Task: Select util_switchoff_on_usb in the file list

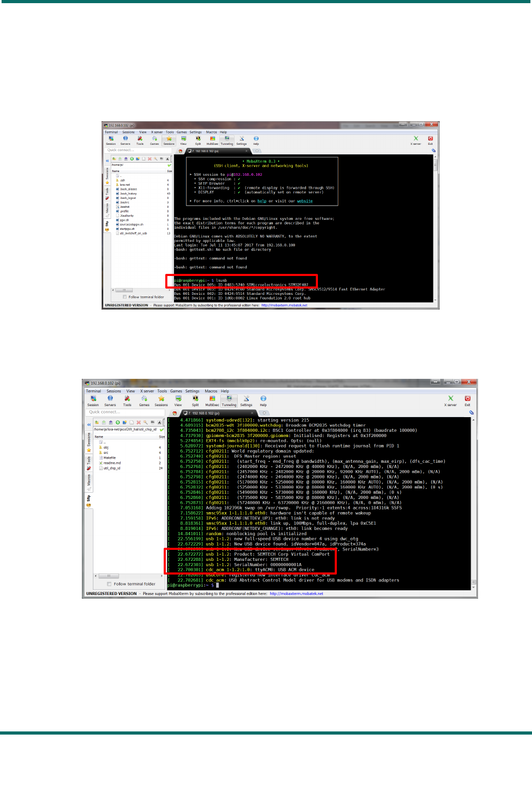Action: point(133,233)
